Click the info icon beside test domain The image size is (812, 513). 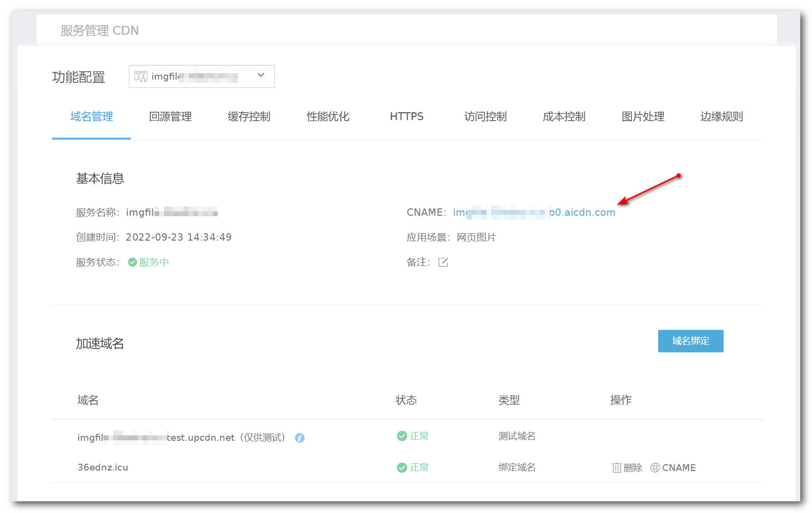300,438
